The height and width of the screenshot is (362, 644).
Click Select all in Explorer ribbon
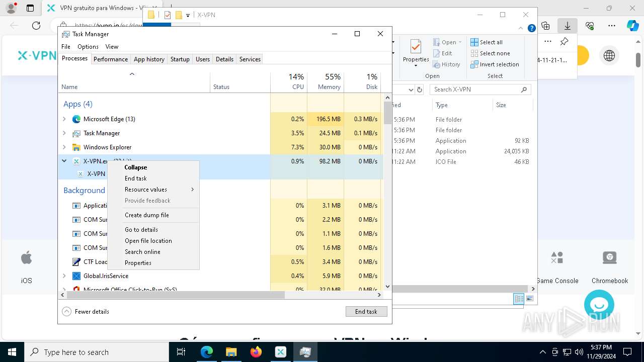[487, 42]
